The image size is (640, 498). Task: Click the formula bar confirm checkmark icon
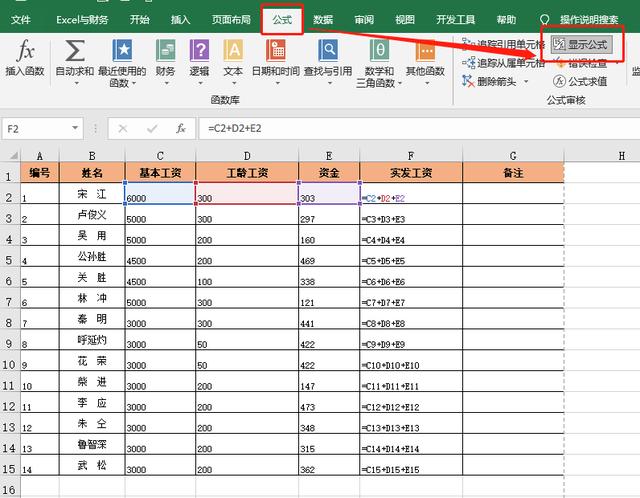click(152, 129)
